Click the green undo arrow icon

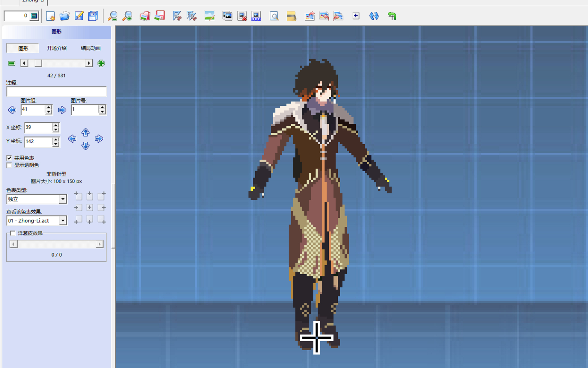point(392,16)
